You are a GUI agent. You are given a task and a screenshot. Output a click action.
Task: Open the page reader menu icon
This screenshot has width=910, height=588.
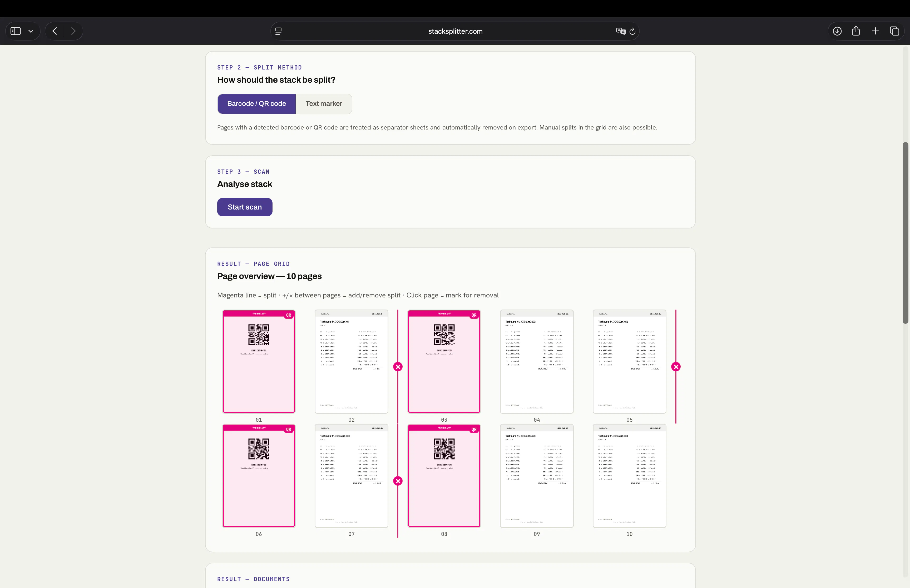(278, 31)
